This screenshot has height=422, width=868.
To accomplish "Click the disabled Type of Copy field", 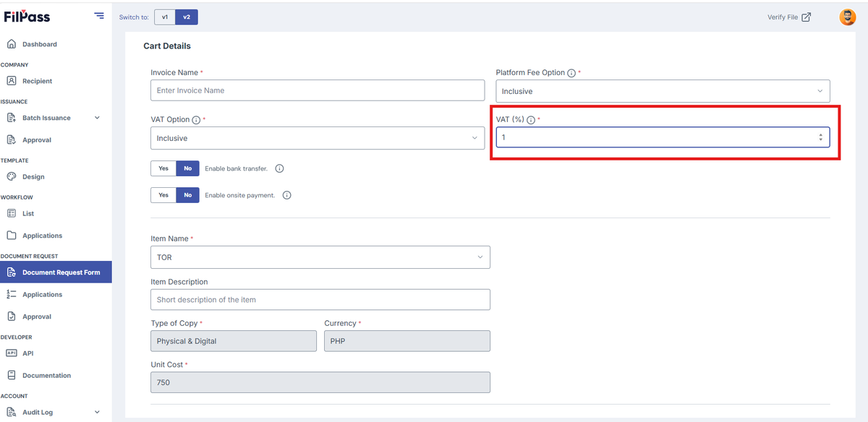I will click(x=234, y=341).
